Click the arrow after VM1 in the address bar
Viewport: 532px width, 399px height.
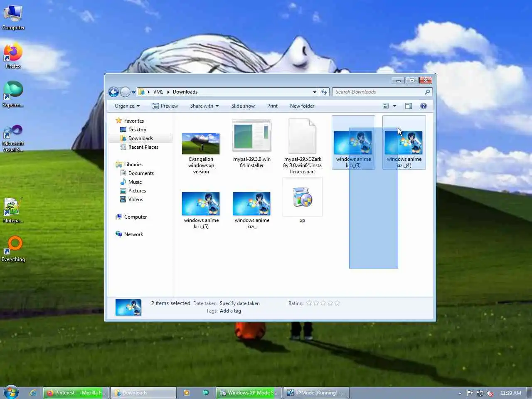pos(168,92)
